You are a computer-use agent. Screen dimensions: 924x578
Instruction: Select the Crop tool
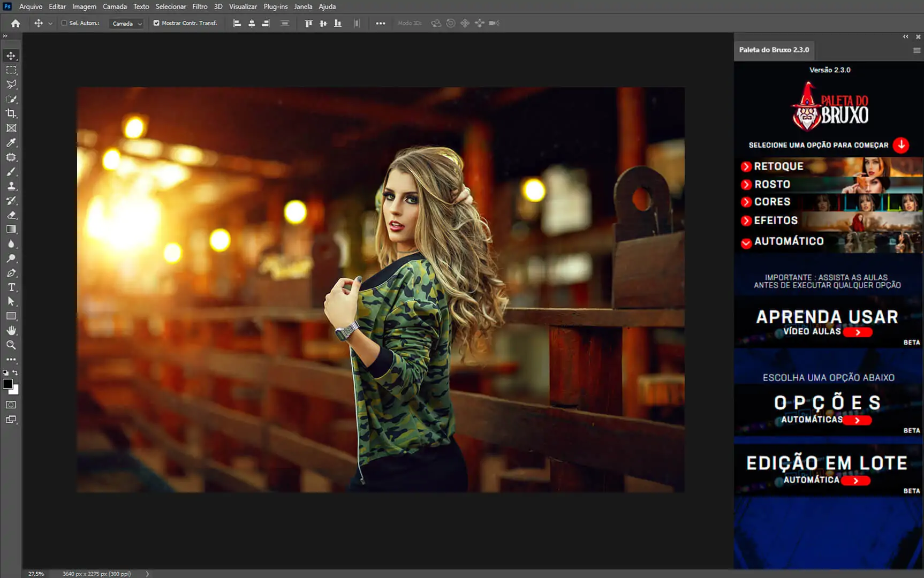11,113
